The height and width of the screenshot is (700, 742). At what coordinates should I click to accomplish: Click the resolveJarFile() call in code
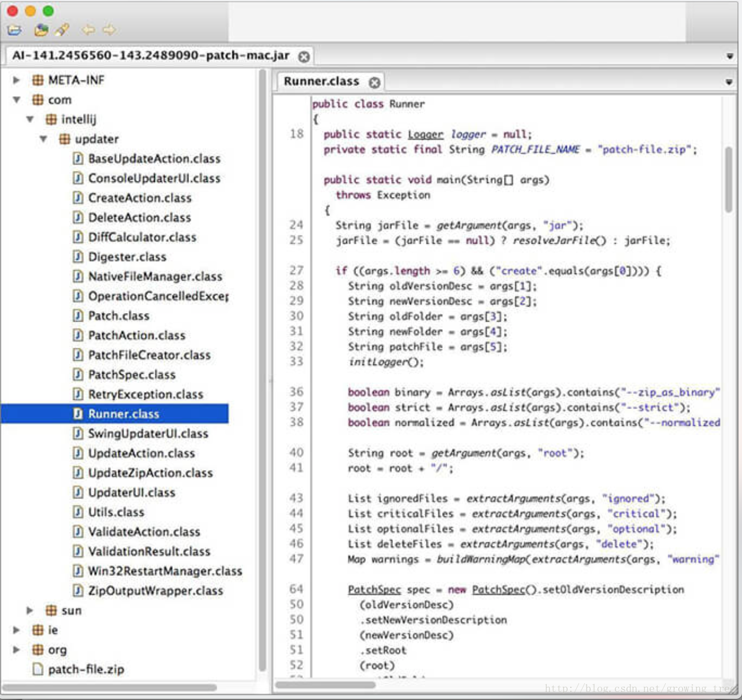point(559,240)
